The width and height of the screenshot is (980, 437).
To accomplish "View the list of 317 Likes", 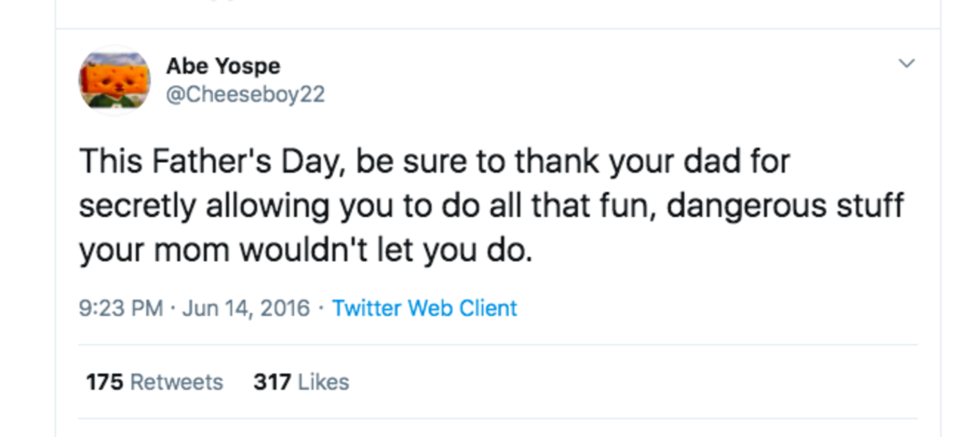I will click(301, 382).
